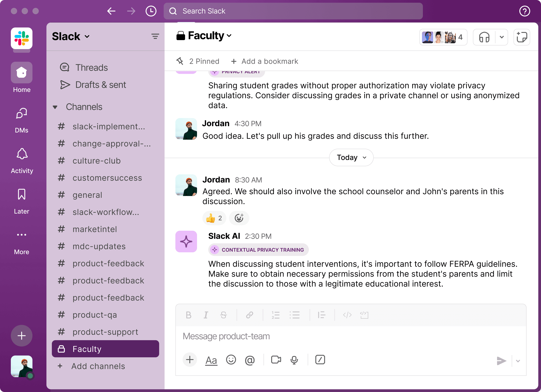Open the culture-club channel
Image resolution: width=541 pixels, height=392 pixels.
coord(96,161)
